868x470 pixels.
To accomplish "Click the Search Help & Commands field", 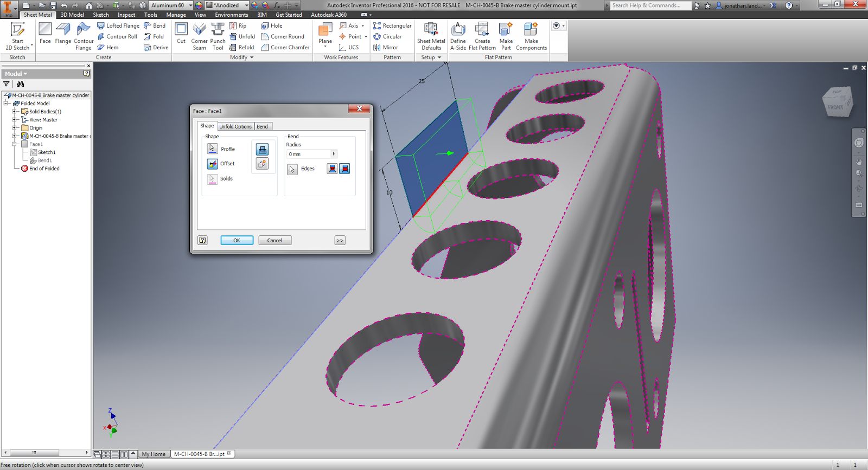I will [650, 5].
